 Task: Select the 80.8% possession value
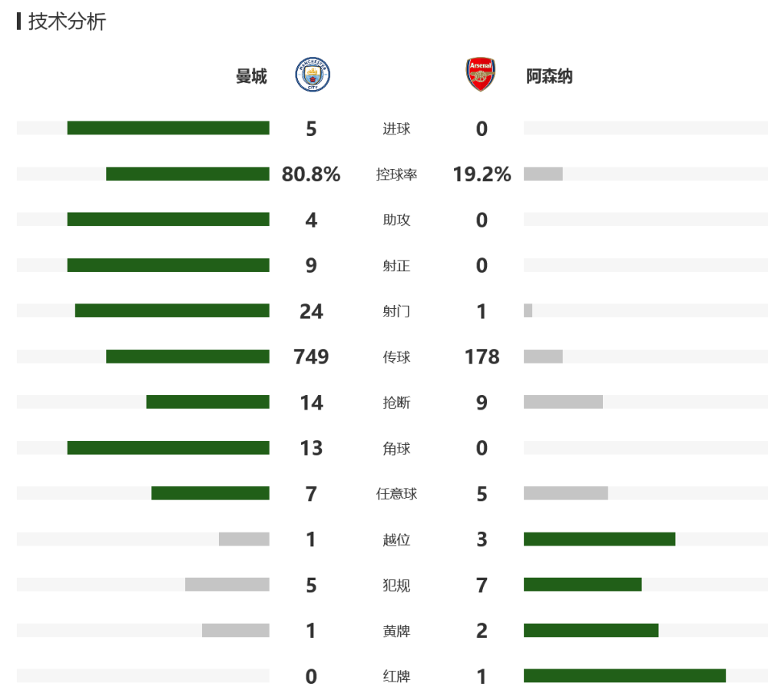(x=311, y=174)
